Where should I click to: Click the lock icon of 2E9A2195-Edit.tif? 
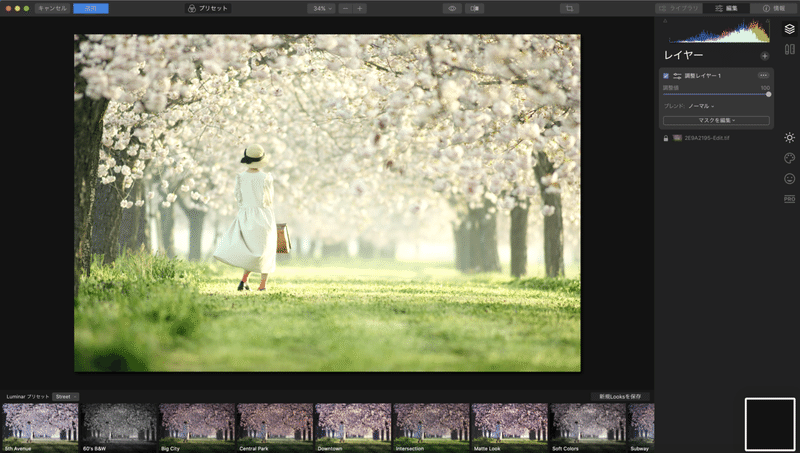click(x=666, y=138)
